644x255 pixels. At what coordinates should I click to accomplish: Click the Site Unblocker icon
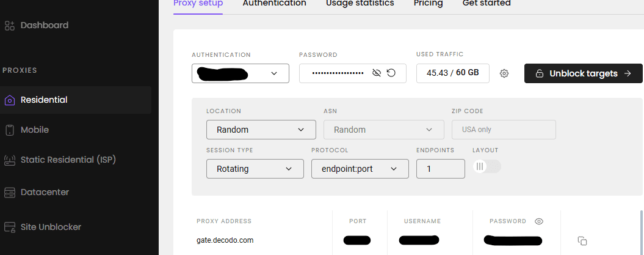[x=9, y=227]
